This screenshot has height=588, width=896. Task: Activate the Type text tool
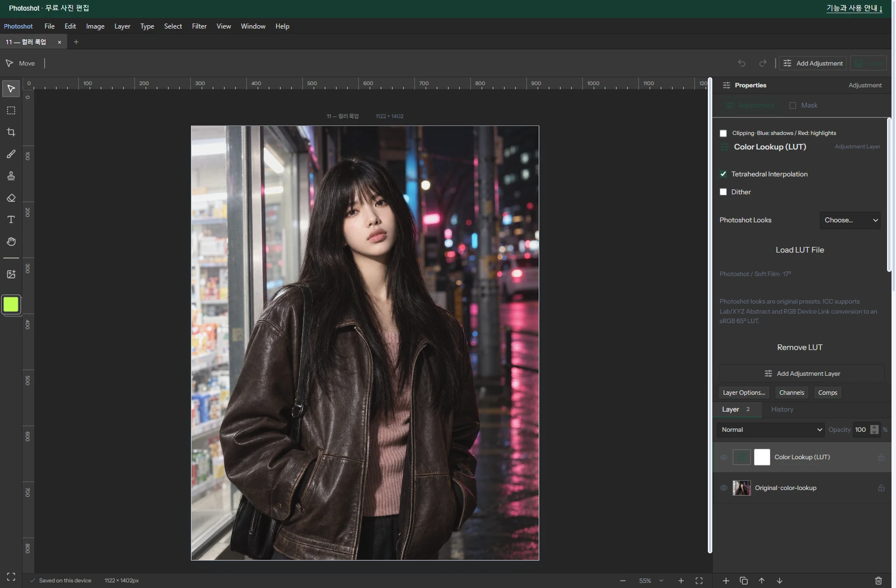tap(11, 220)
